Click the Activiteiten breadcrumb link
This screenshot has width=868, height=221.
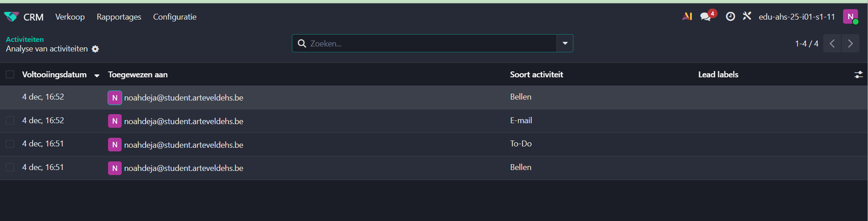[25, 39]
